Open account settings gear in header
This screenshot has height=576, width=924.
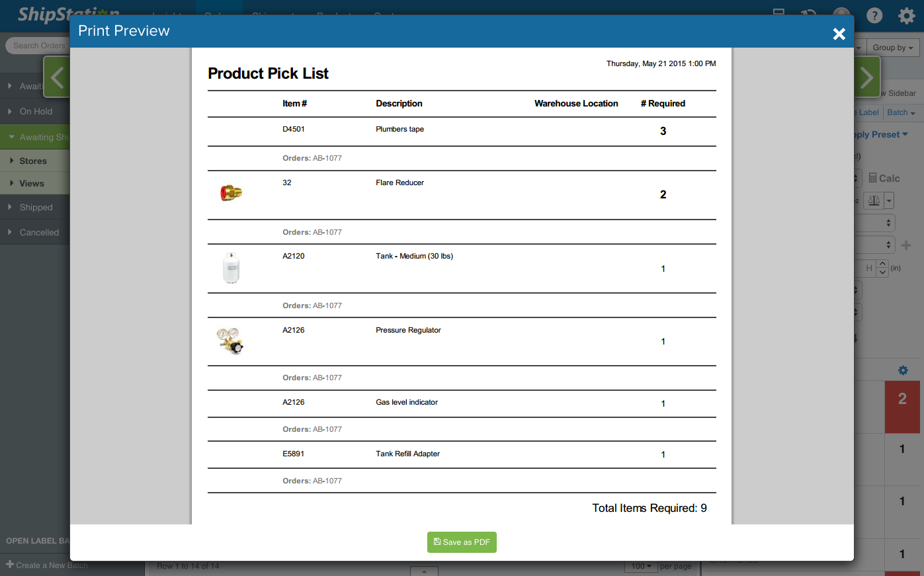[x=906, y=15]
